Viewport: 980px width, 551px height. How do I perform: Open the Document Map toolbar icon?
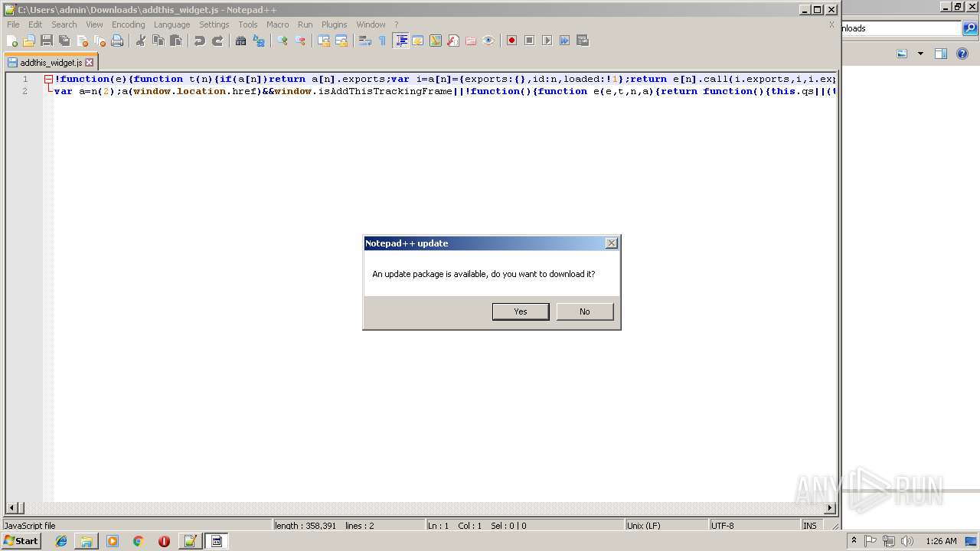coord(436,41)
